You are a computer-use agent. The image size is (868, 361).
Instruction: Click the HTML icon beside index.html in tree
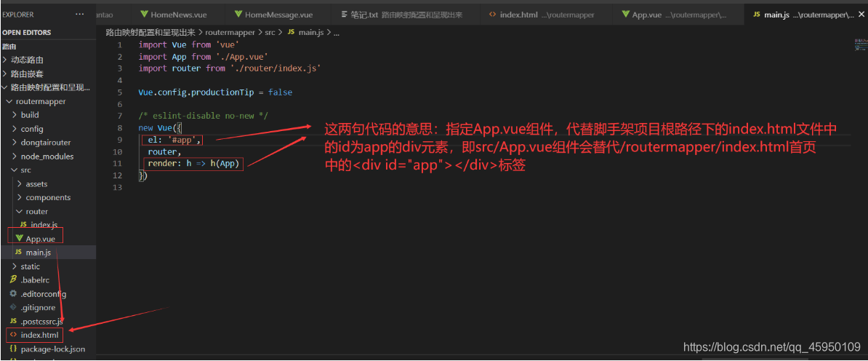click(x=13, y=335)
